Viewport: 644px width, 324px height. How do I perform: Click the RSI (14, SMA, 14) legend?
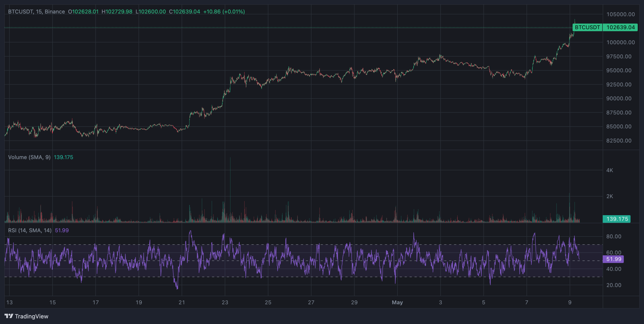(30, 230)
